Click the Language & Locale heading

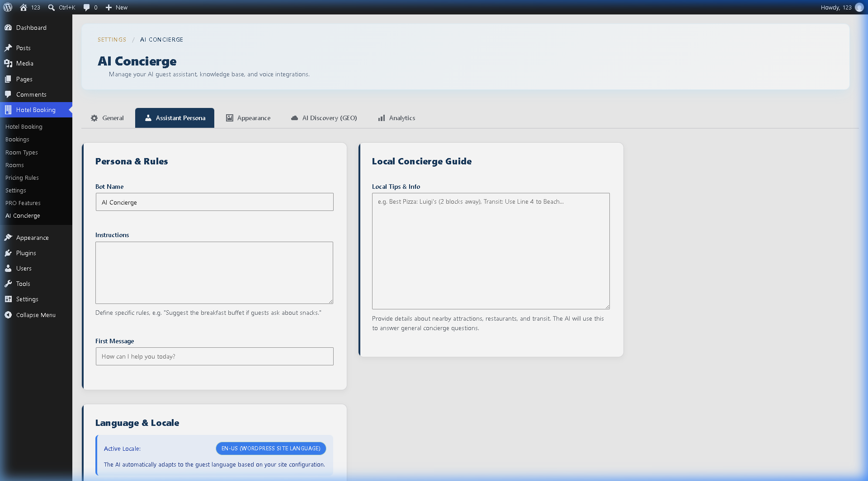point(137,423)
